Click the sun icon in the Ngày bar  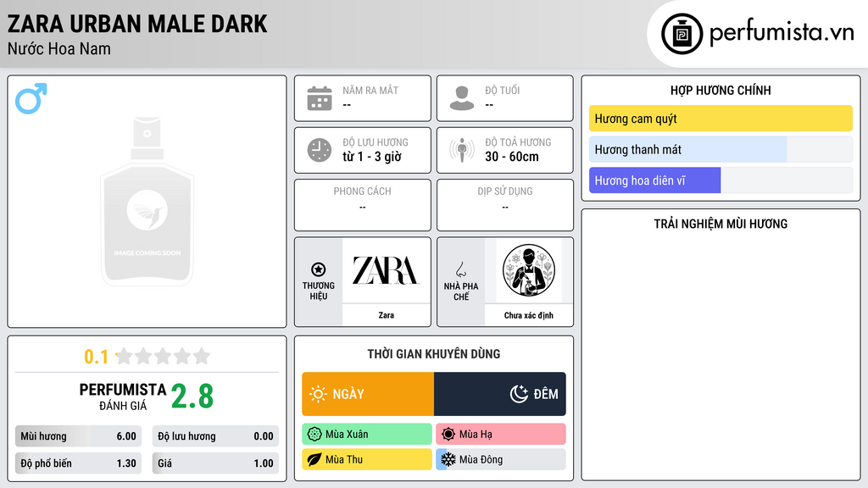[x=318, y=394]
